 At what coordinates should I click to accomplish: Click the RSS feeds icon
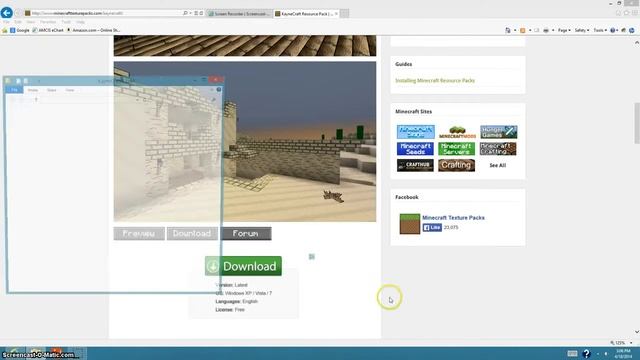click(x=522, y=30)
